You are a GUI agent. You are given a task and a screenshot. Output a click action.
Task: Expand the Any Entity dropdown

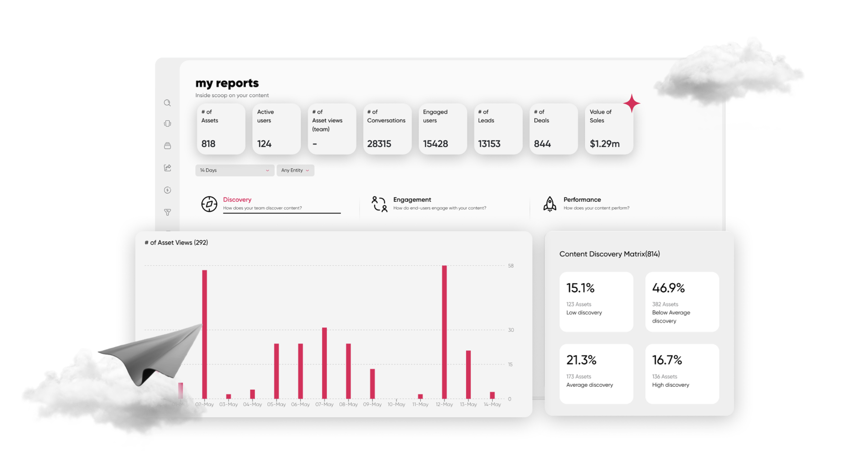click(295, 170)
